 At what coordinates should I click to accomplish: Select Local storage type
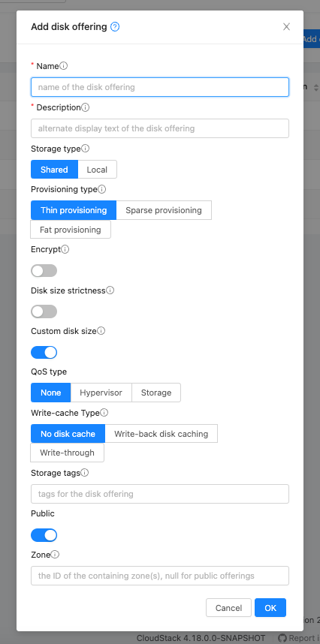(98, 170)
